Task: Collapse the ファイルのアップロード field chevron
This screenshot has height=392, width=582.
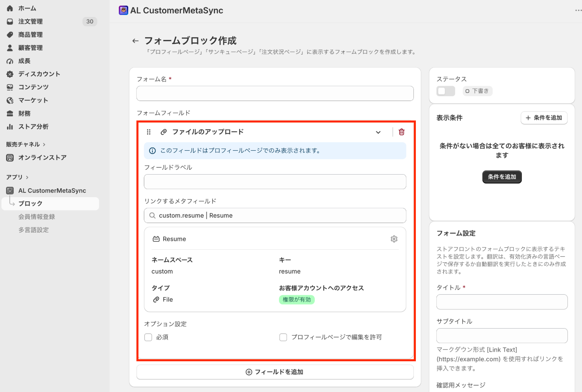Action: tap(378, 132)
